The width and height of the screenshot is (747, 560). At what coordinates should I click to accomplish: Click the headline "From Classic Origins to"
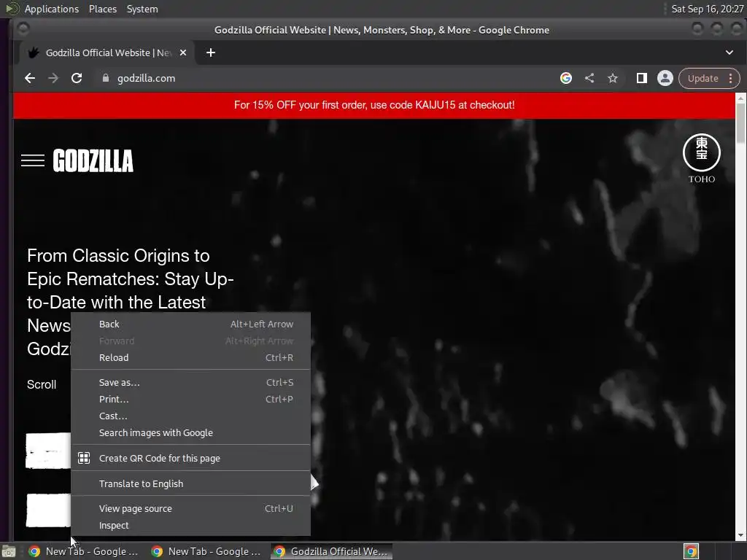pos(118,256)
